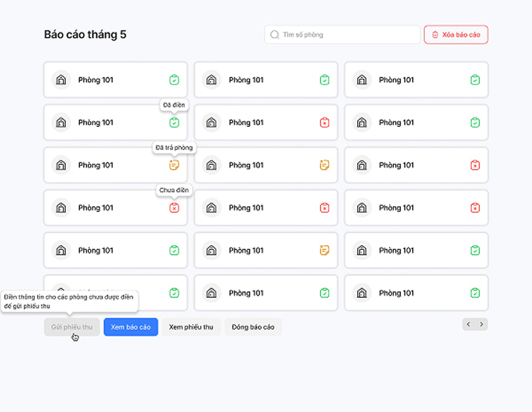Click the "Đóng báo cáo" button
The height and width of the screenshot is (412, 532).
click(x=253, y=327)
